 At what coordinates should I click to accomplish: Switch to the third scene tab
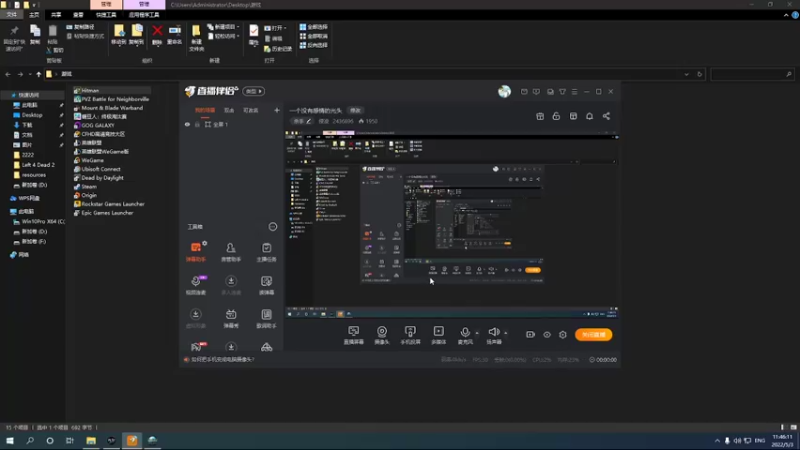click(x=251, y=110)
